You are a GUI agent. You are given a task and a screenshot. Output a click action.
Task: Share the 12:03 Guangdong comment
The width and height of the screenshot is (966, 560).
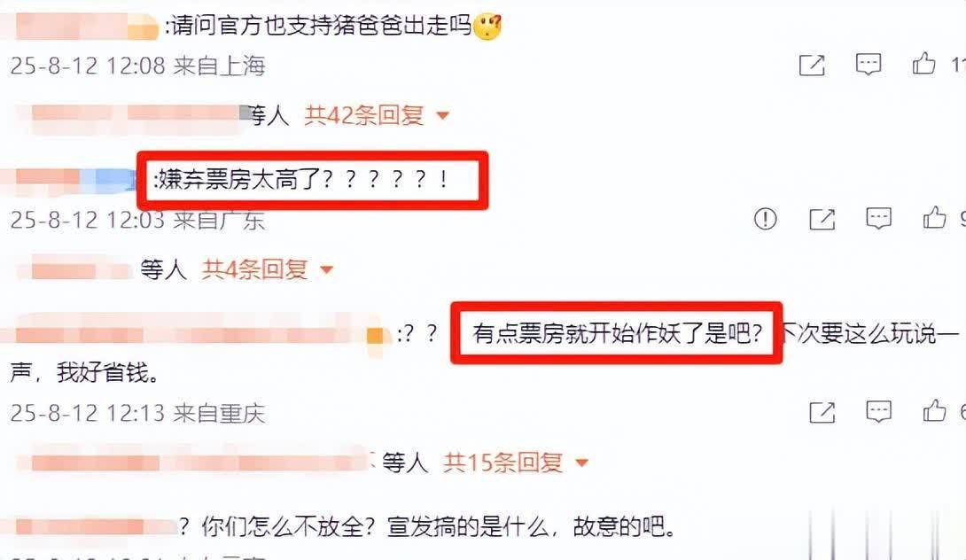point(822,219)
